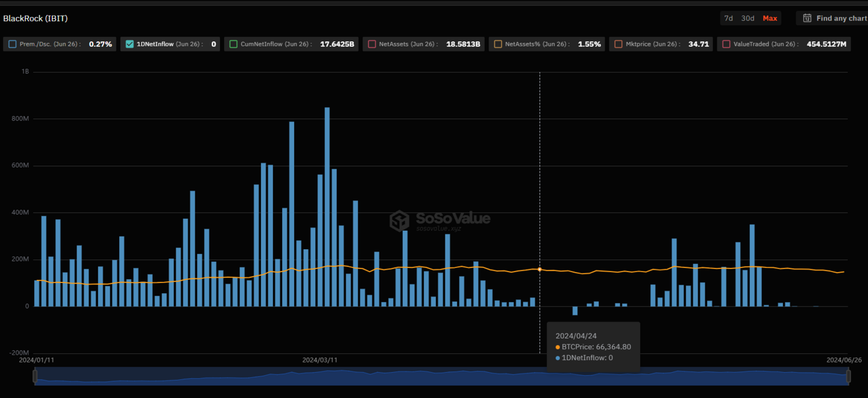The width and height of the screenshot is (868, 398).
Task: Toggle the ValueTraded checkbox
Action: click(x=726, y=44)
